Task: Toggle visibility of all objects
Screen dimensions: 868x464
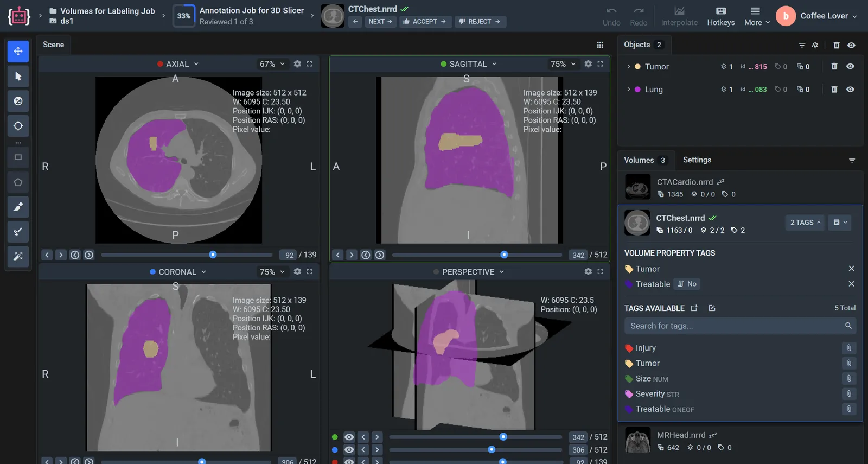Action: (x=851, y=45)
